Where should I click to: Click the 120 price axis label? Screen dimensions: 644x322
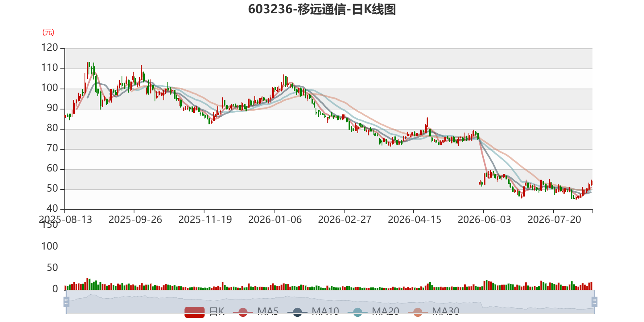(50, 47)
